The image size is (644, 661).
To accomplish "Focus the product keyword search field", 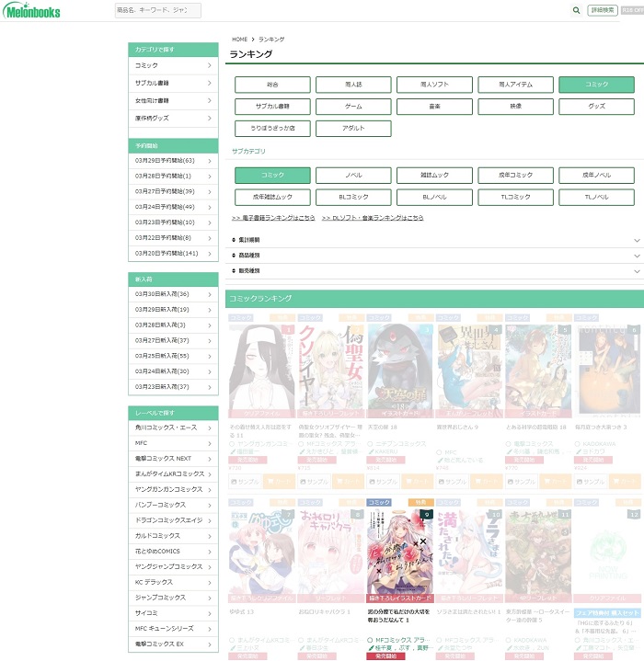I will [157, 10].
